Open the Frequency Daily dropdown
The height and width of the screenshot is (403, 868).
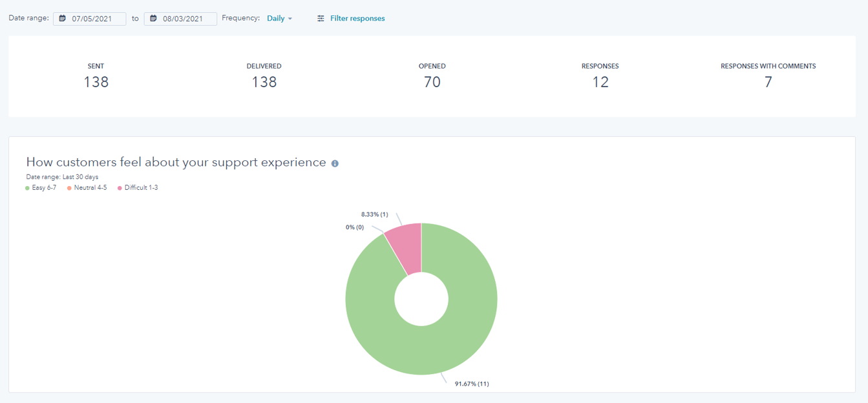coord(279,19)
